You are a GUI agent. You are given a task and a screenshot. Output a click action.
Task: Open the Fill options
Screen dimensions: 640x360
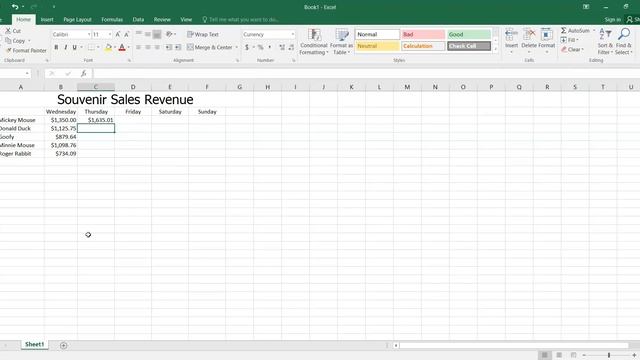point(569,40)
